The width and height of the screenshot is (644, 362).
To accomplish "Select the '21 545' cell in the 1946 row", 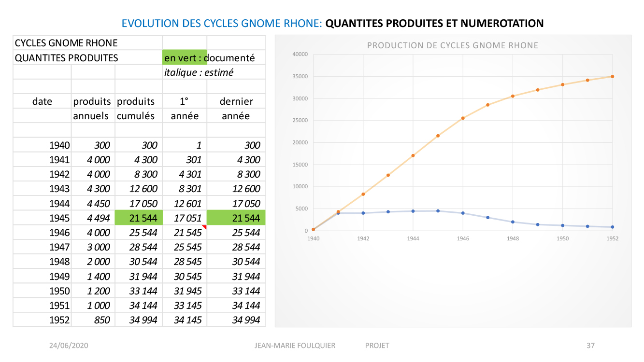I will (185, 232).
